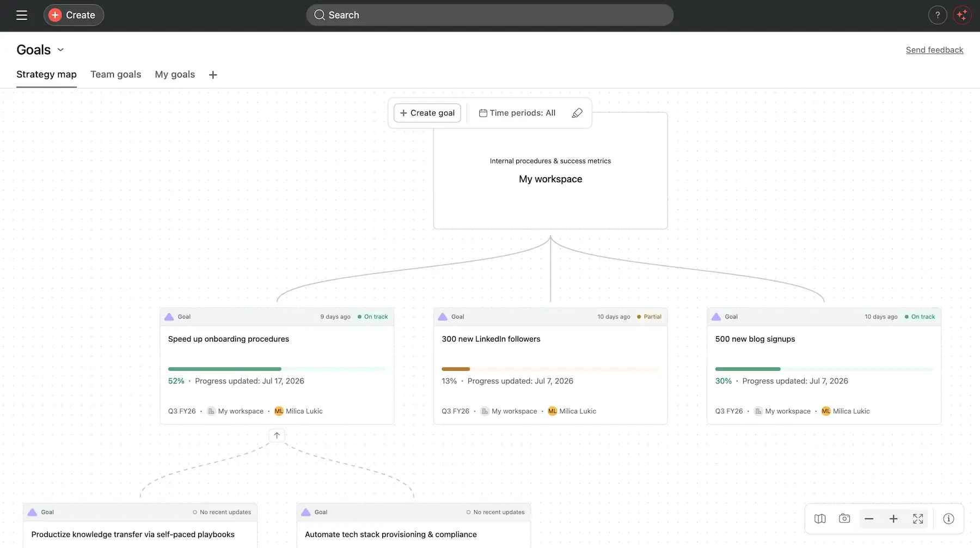
Task: Click the 13% progress value
Action: [x=449, y=381]
